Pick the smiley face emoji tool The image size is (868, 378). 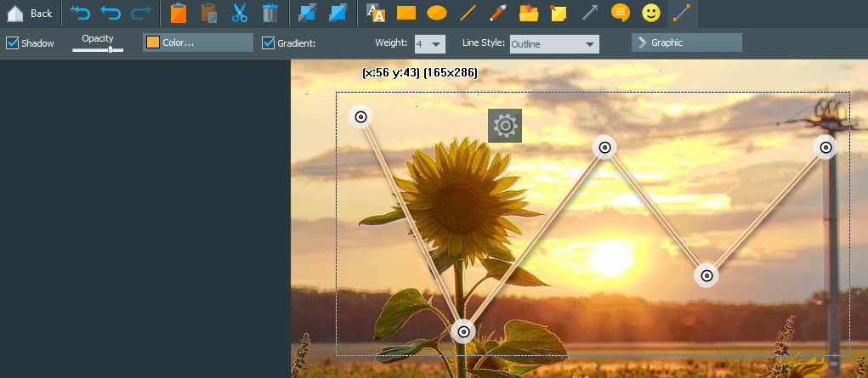coord(651,14)
